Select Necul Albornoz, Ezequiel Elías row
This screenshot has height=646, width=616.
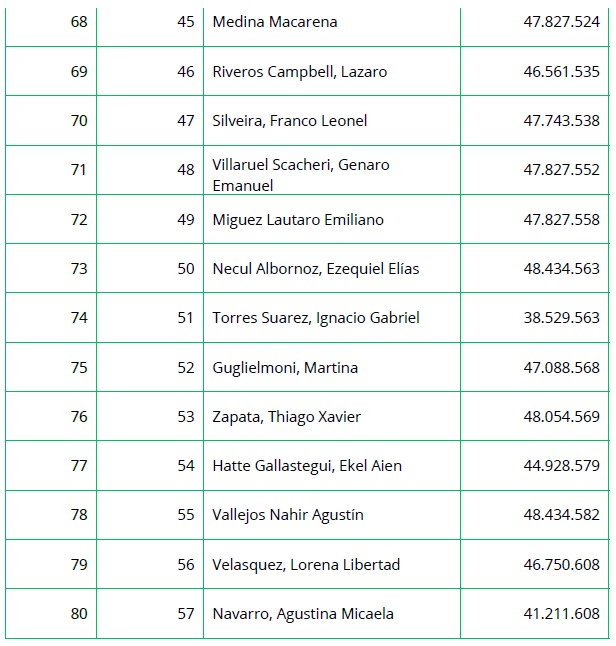tap(316, 269)
